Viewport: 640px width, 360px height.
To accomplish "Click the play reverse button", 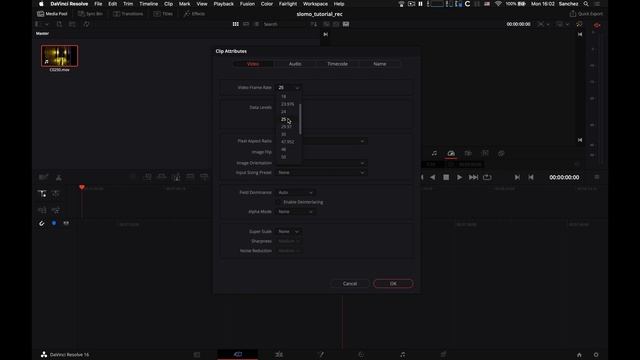I will click(433, 178).
